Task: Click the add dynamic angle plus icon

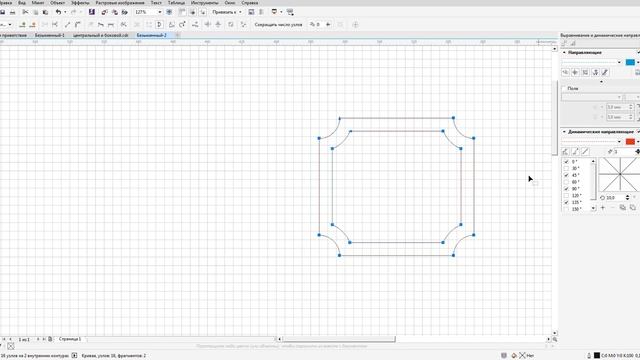Action: click(x=603, y=208)
